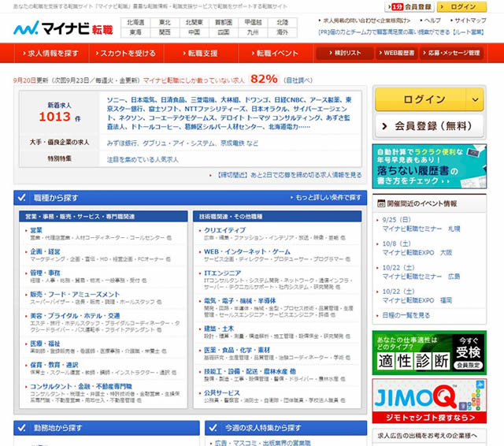504x446 pixels.
Task: Click the JIMOQ banner
Action: [x=429, y=401]
